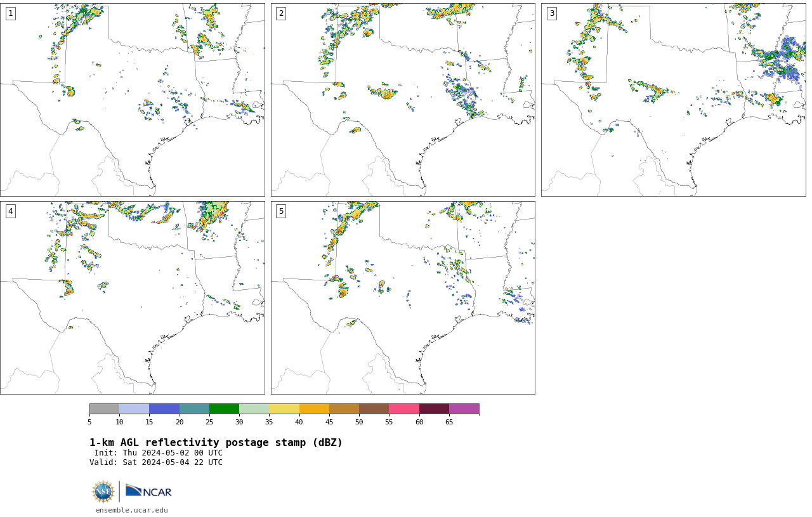Click the member number label '2'
812x517 pixels.
pyautogui.click(x=281, y=13)
